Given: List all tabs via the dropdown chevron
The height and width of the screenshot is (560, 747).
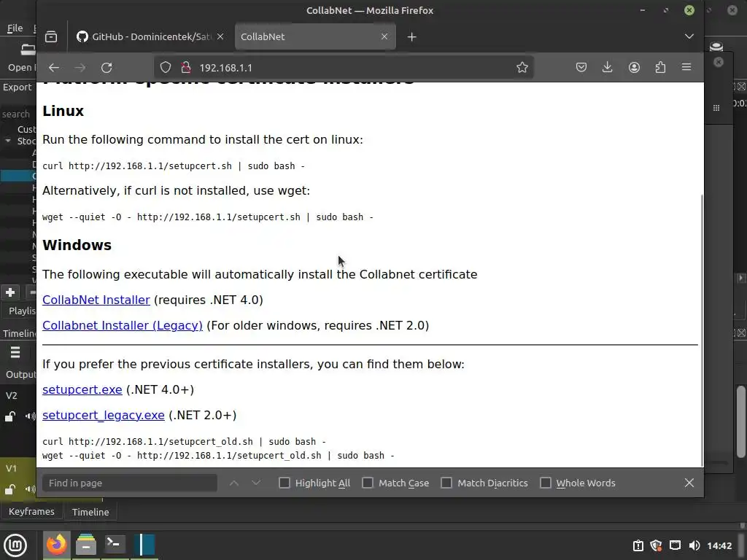Looking at the screenshot, I should tap(689, 36).
